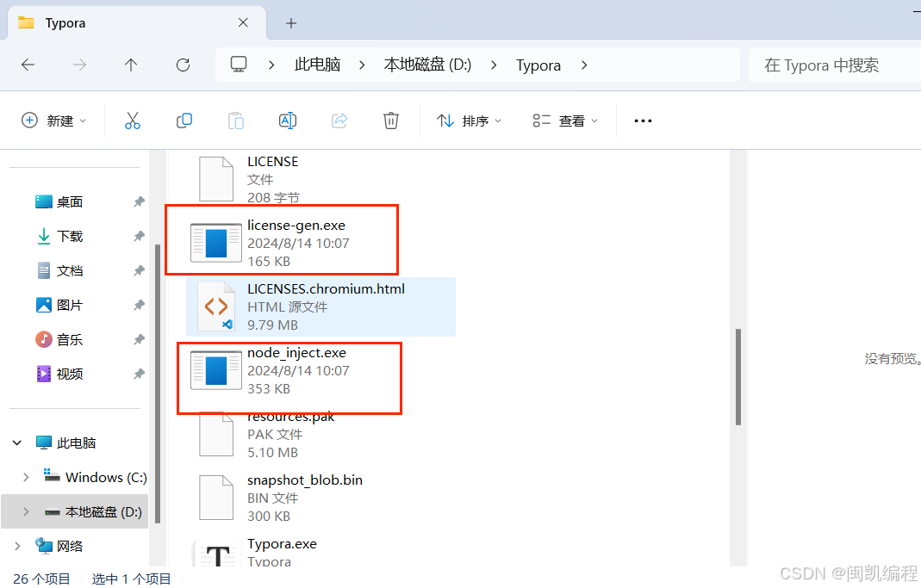
Task: Click the Cut scissors icon
Action: point(133,121)
